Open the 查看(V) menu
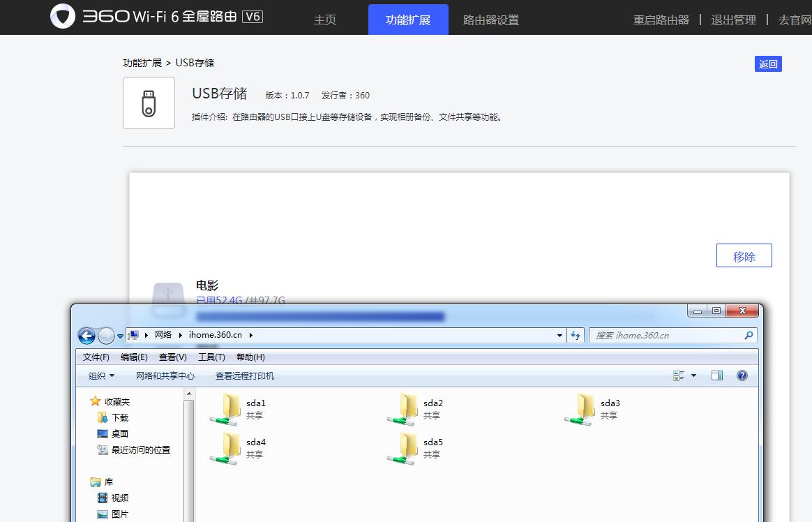 pos(172,357)
